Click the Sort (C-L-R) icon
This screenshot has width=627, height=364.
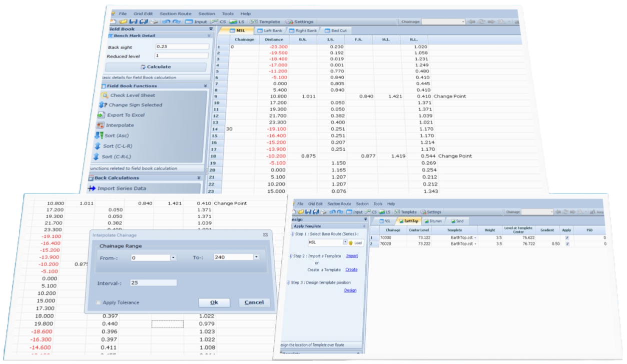(97, 146)
